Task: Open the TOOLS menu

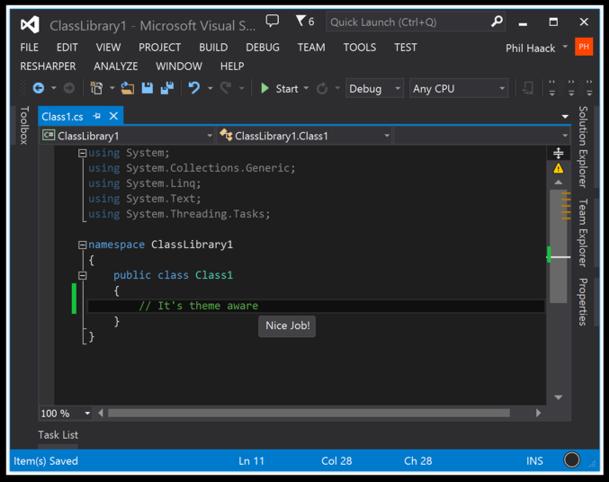Action: point(360,47)
